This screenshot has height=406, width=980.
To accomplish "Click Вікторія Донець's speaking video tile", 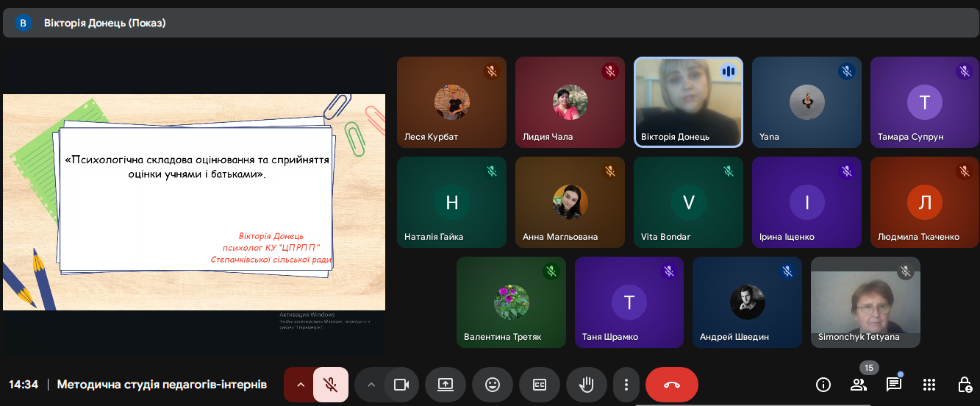I will [x=688, y=102].
